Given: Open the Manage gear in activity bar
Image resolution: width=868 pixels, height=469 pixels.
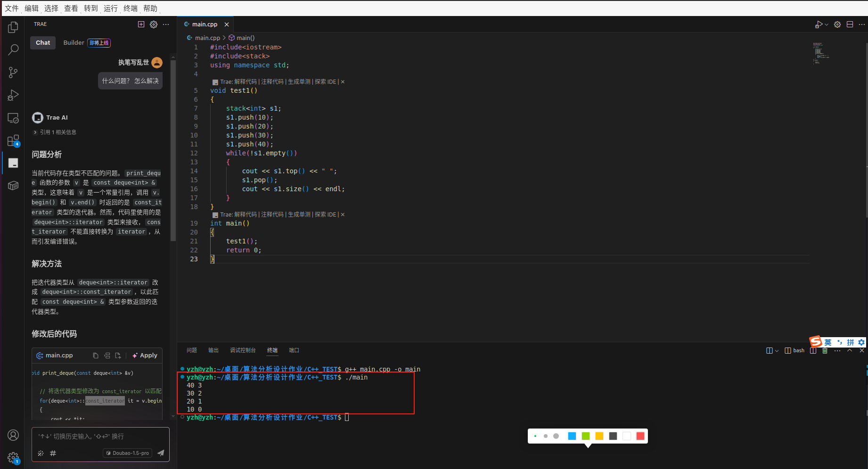Looking at the screenshot, I should click(13, 457).
